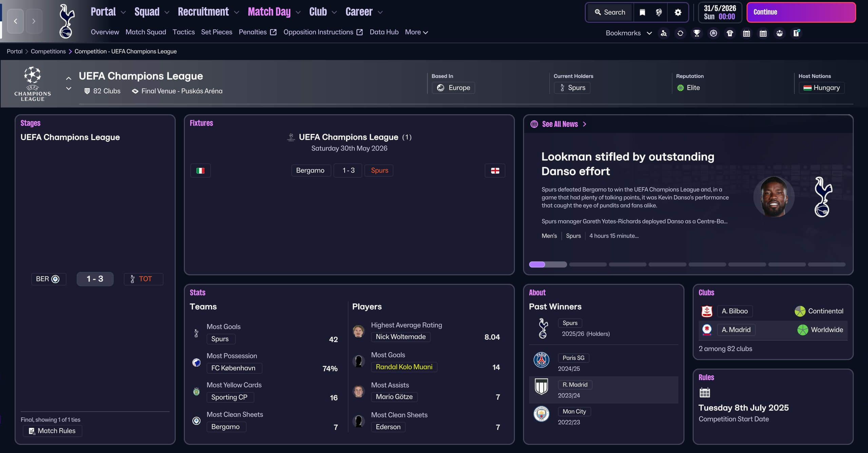Open the Tactics tab

[x=184, y=32]
